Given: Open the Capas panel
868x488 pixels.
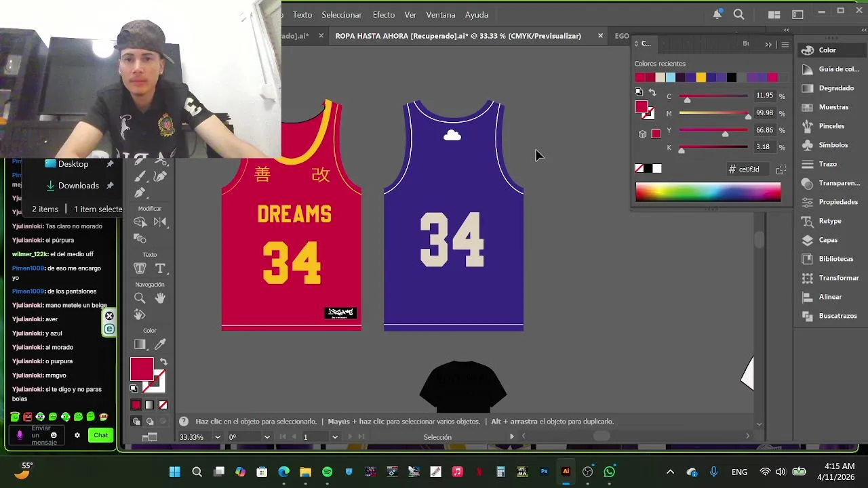Looking at the screenshot, I should (x=830, y=240).
